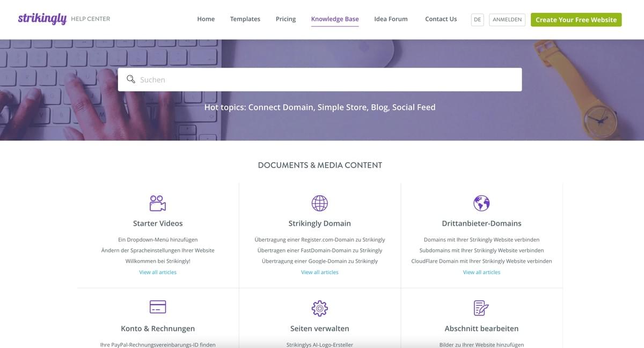Click the HELP CENTER label

point(90,19)
